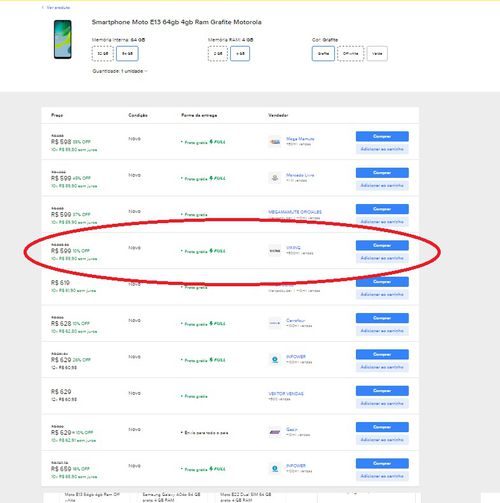Click the Vendedor column header
The width and height of the screenshot is (500, 503).
tap(278, 115)
